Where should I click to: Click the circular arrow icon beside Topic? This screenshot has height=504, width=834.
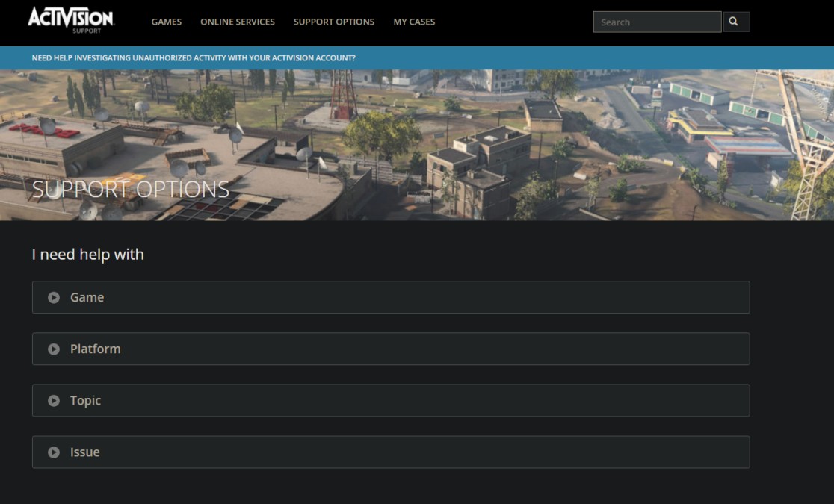[x=54, y=400]
